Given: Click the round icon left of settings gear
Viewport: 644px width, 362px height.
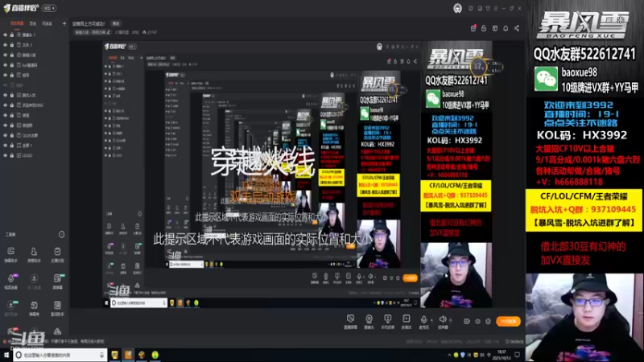Looking at the screenshot, I should coord(477,321).
